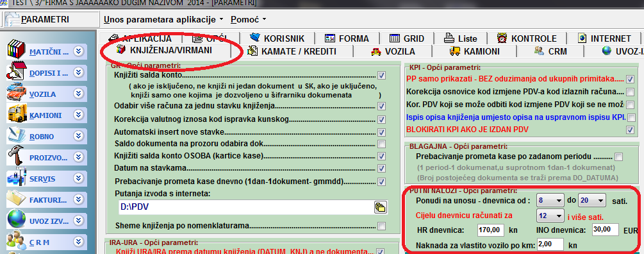Screen dimensions: 644x254
Task: Click Naknada za vlastito vozilo field 2,00
Action: 550,245
